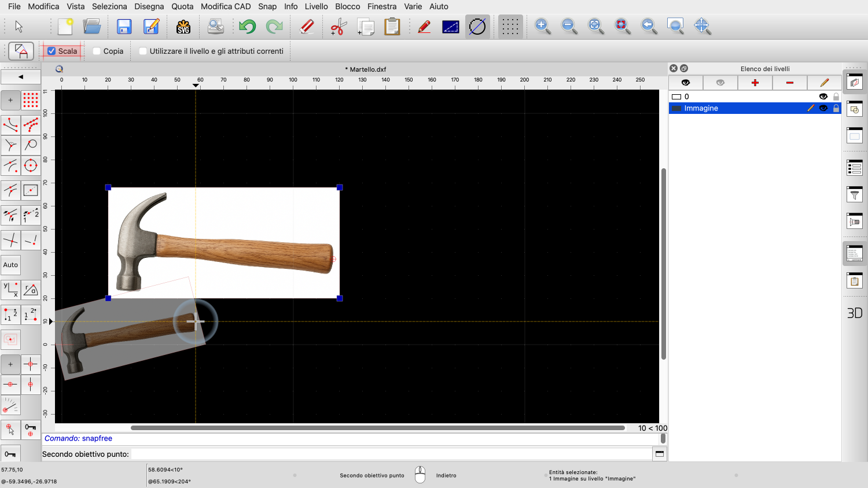Screen dimensions: 868x488
Task: Click the back arrow in left toolbar
Action: pyautogui.click(x=21, y=76)
